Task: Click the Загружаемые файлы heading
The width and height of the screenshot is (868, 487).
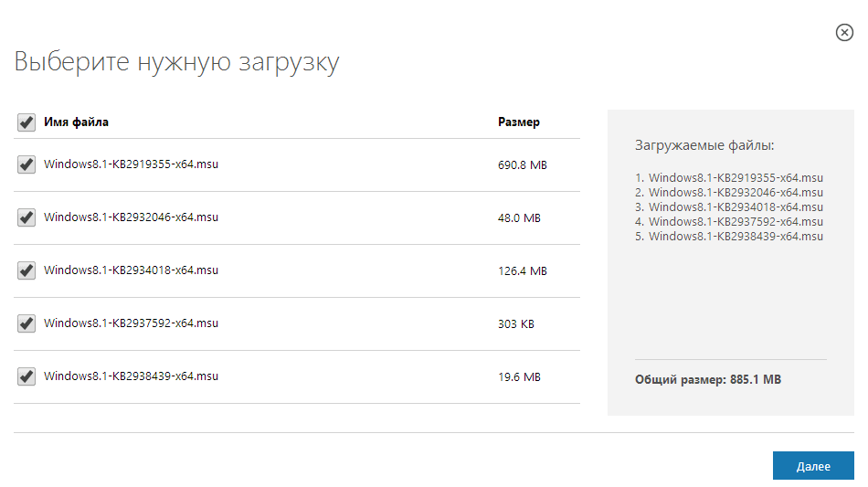Action: 704,145
